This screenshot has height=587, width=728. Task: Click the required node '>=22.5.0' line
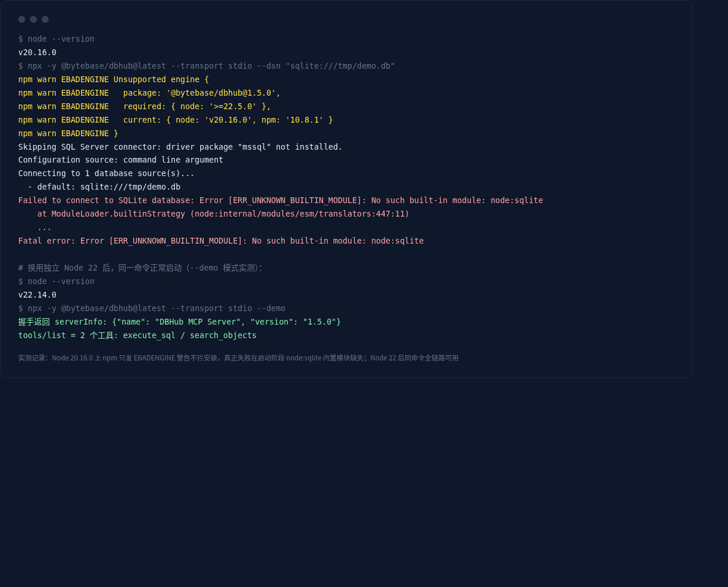[144, 106]
